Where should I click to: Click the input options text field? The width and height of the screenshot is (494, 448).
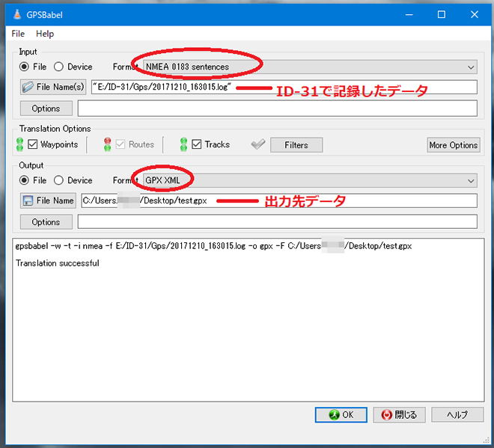tap(277, 108)
